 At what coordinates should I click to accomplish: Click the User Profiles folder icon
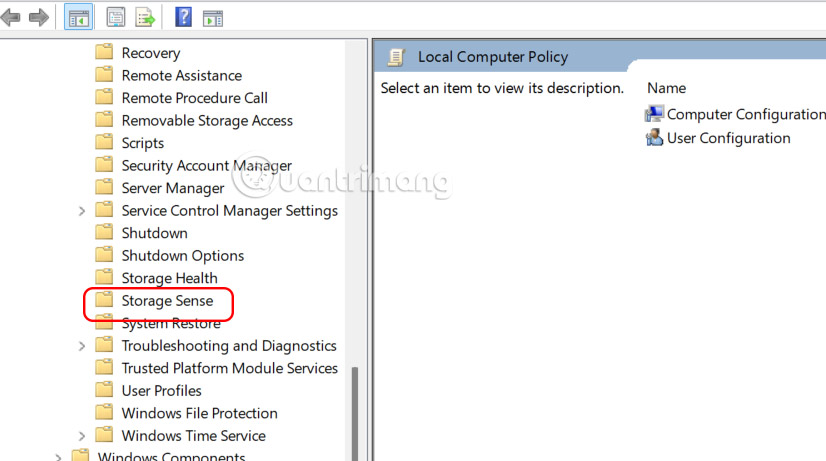104,389
